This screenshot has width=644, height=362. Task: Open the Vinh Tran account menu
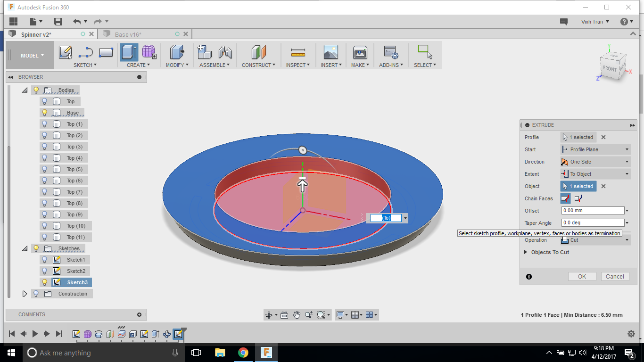click(595, 22)
